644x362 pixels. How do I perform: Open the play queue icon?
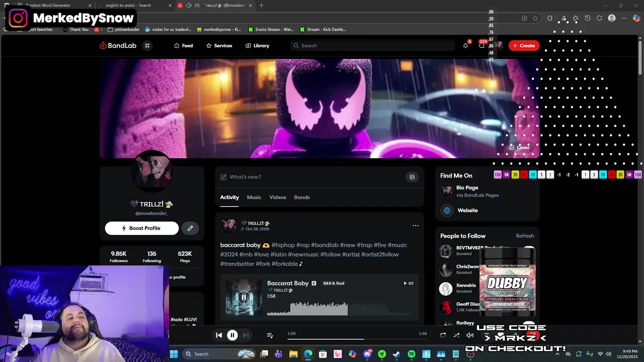click(270, 335)
